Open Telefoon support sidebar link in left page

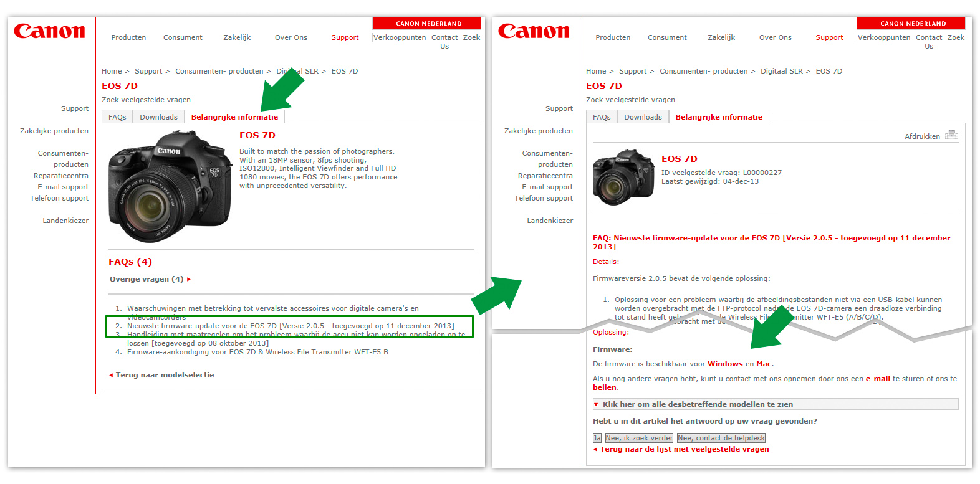(x=59, y=198)
